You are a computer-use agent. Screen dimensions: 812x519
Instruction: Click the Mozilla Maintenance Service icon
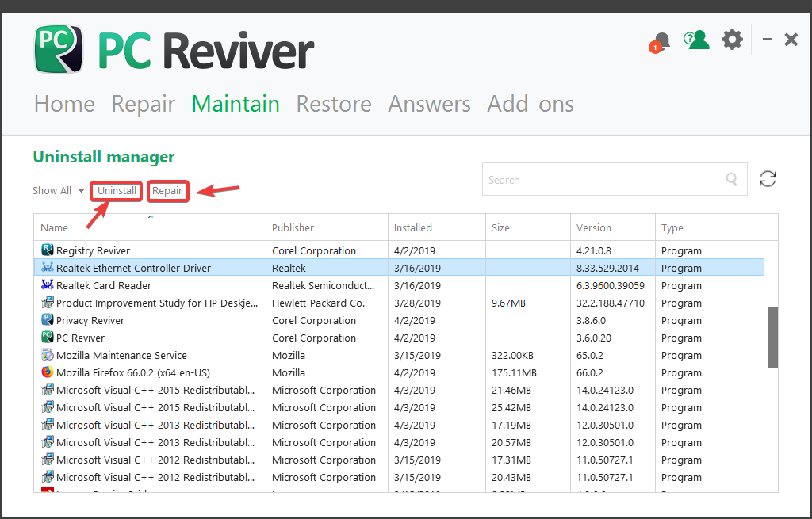(x=47, y=355)
